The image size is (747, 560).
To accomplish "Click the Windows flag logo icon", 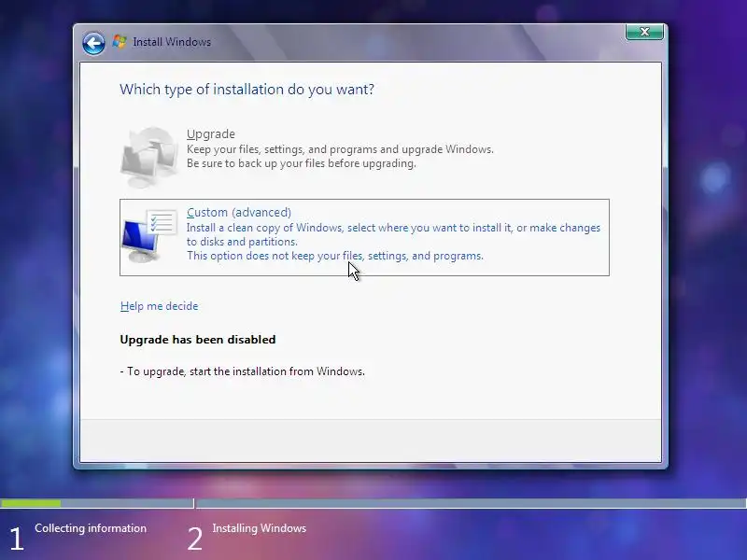I will click(x=120, y=42).
